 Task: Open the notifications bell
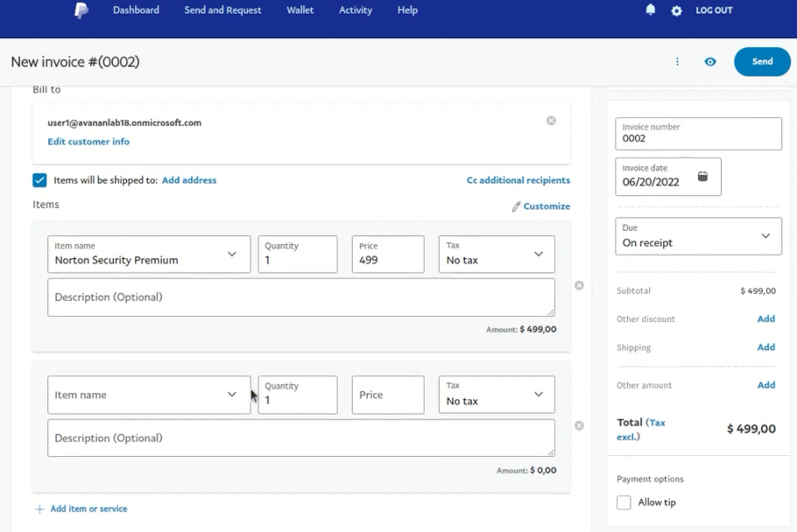point(650,10)
